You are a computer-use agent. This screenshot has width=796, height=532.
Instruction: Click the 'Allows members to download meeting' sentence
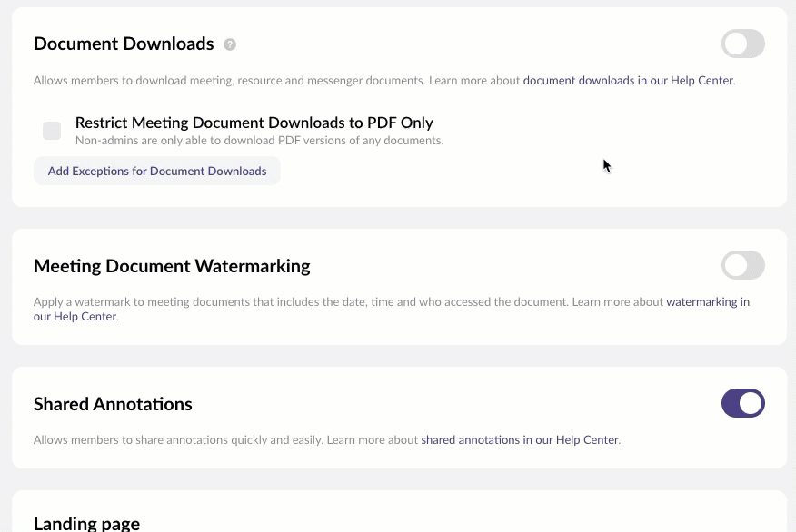(x=227, y=80)
